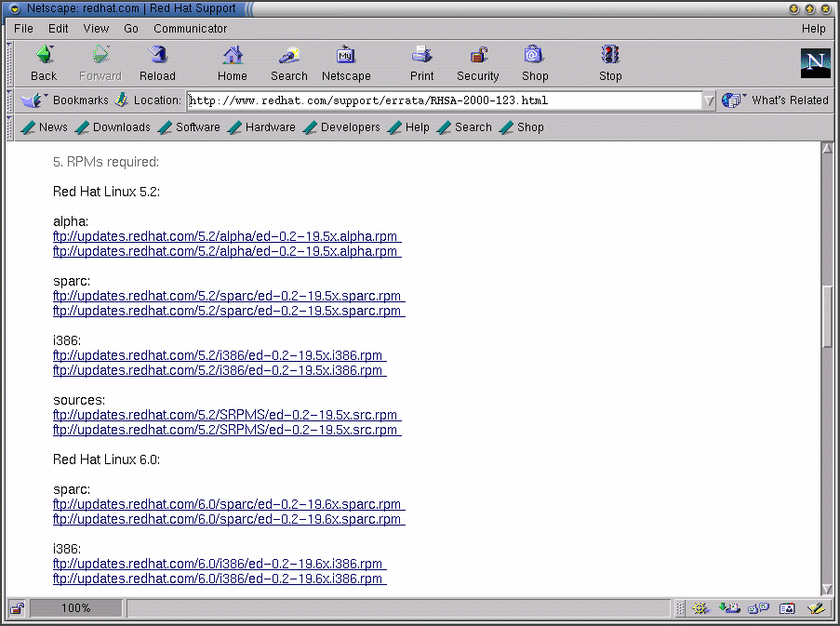Viewport: 840px width, 626px height.
Task: Open the Software personal toolbar bookmark
Action: [x=189, y=127]
